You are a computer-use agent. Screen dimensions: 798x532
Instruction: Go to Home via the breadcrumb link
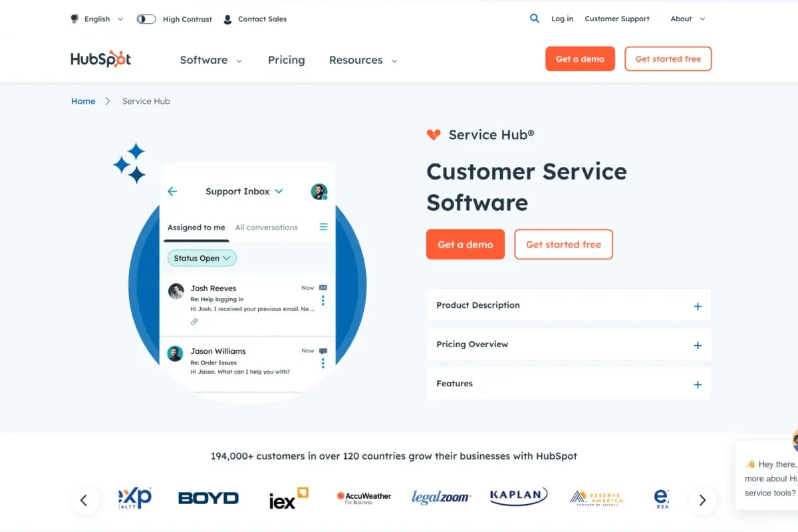click(83, 100)
